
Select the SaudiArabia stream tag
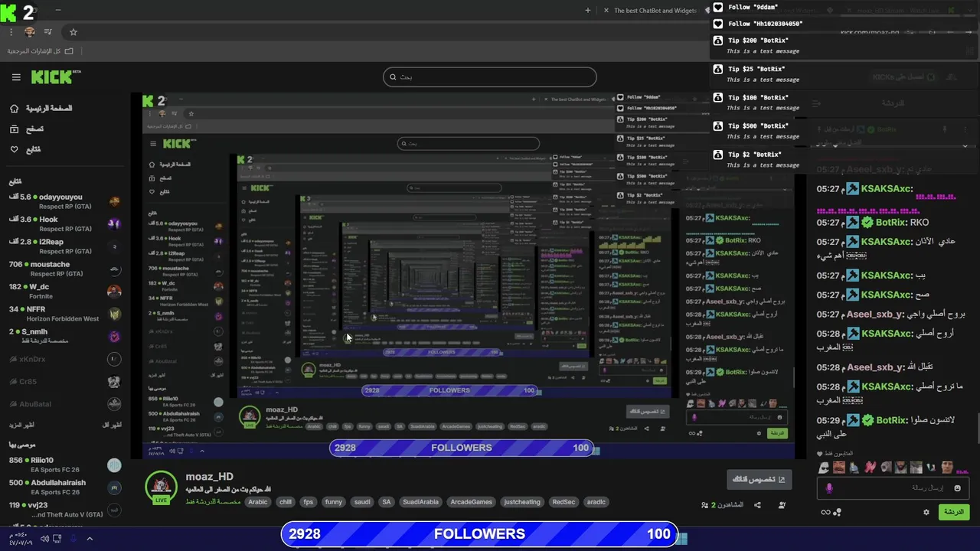click(x=420, y=502)
